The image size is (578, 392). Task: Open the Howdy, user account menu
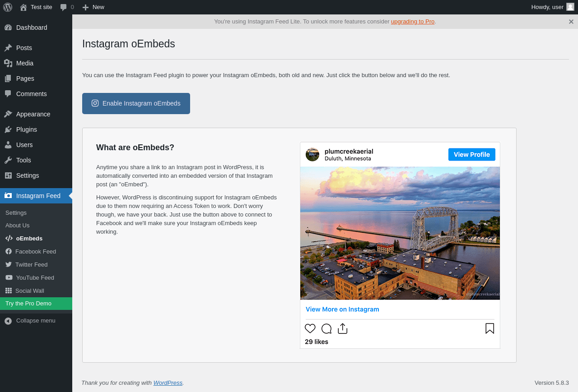coord(552,7)
